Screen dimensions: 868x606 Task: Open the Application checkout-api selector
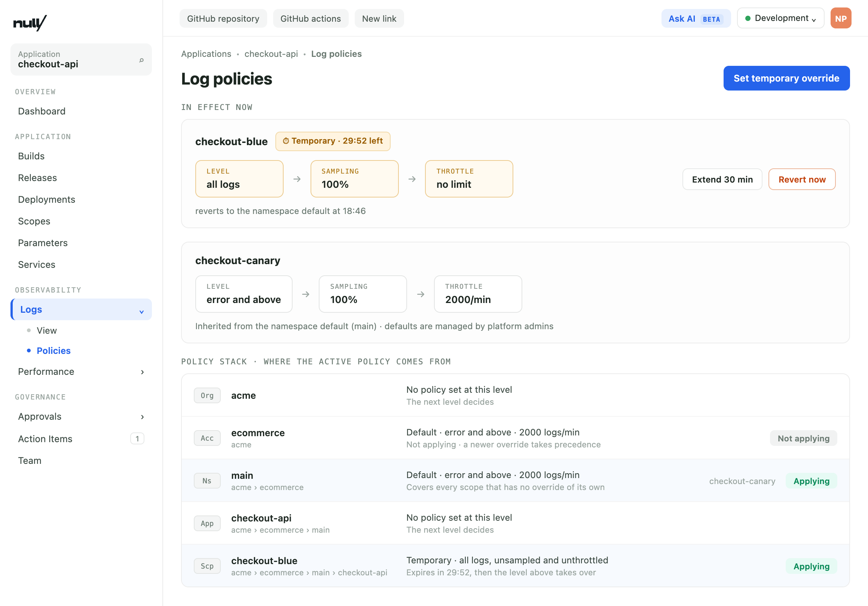[x=81, y=59]
